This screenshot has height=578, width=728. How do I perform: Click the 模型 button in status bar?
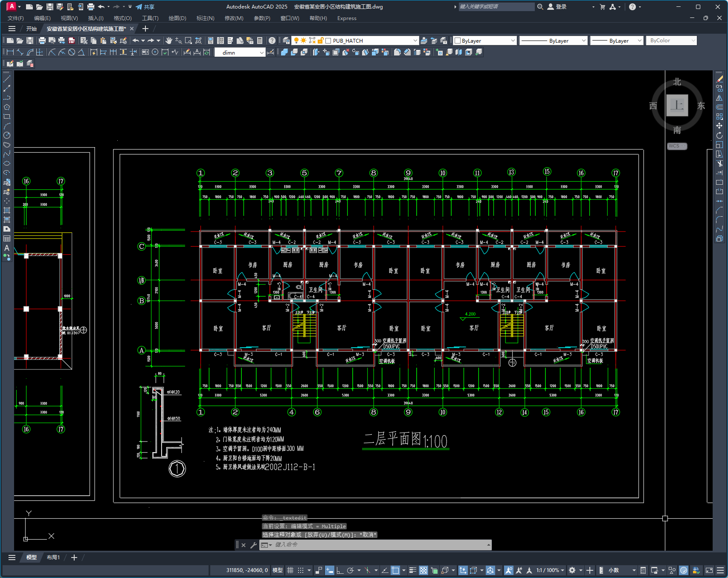(x=278, y=570)
